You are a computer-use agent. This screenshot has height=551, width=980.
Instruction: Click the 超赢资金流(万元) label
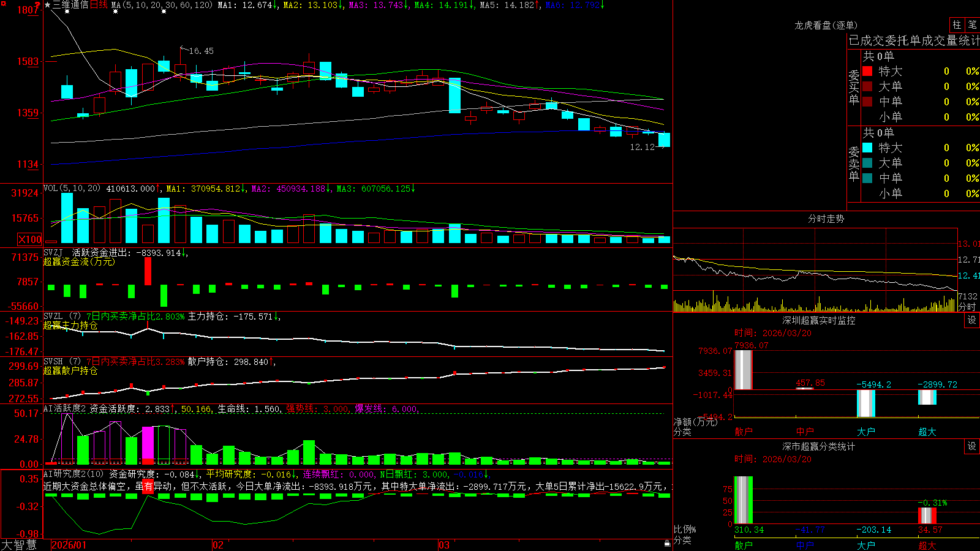coord(79,261)
